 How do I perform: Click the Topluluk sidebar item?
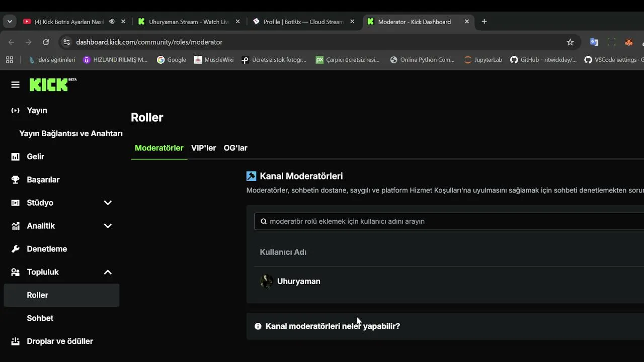coord(43,273)
